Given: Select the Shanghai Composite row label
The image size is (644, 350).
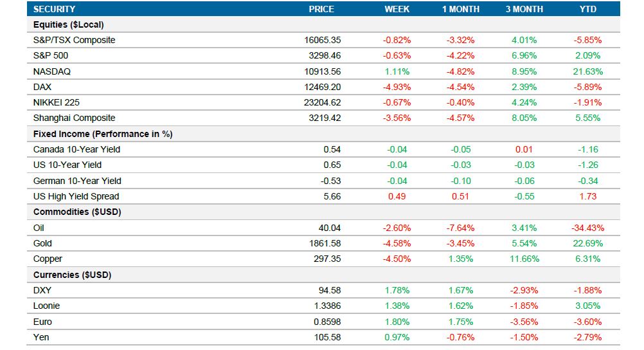Looking at the screenshot, I should coord(75,118).
